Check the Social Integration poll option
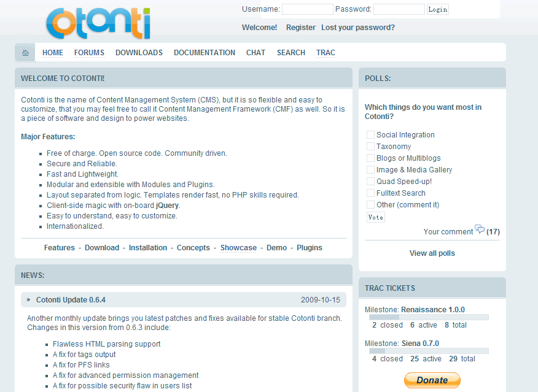This screenshot has height=392, width=538. [370, 135]
